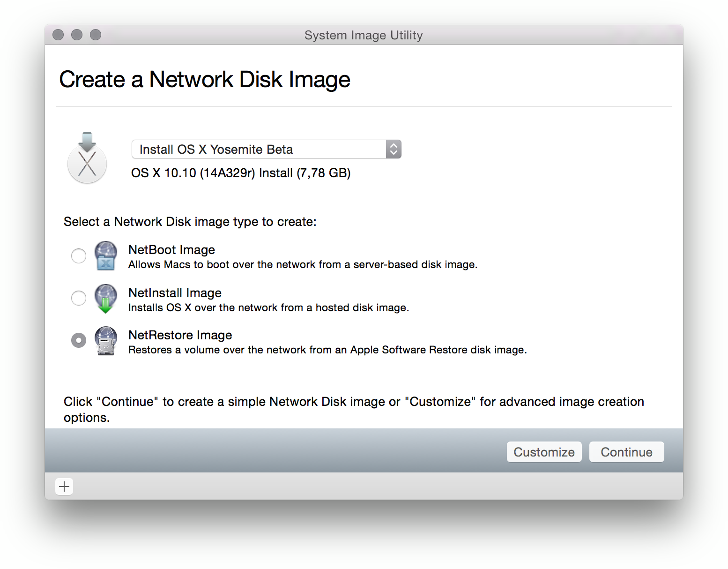Click the Customize button
This screenshot has height=569, width=728.
pos(544,452)
